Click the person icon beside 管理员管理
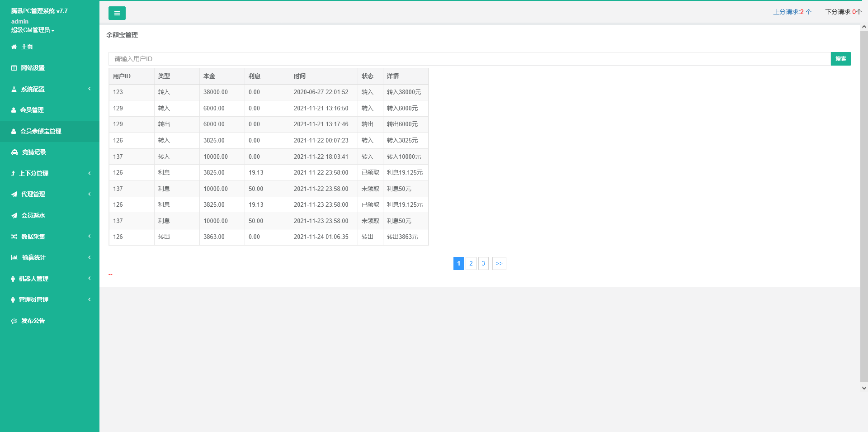The width and height of the screenshot is (868, 432). click(x=13, y=299)
